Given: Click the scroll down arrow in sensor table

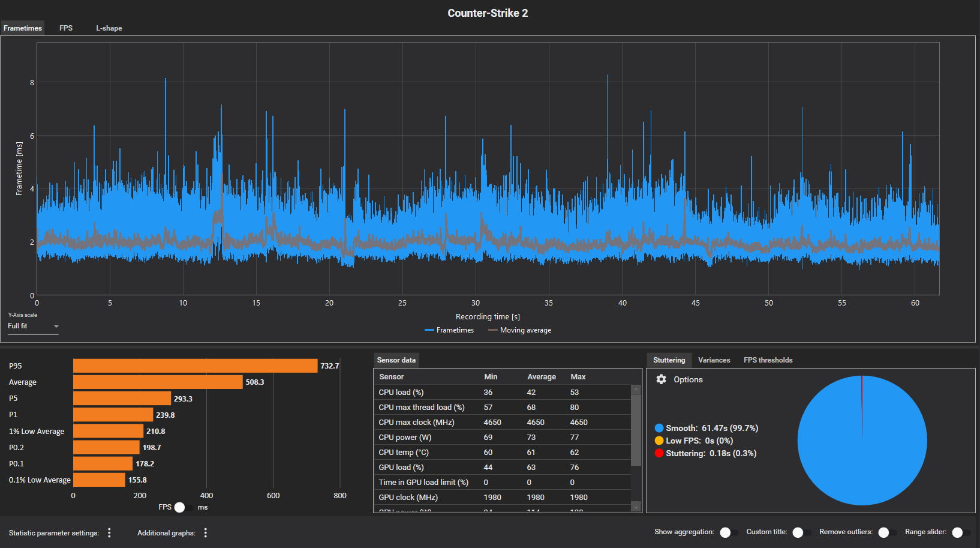Looking at the screenshot, I should click(636, 507).
